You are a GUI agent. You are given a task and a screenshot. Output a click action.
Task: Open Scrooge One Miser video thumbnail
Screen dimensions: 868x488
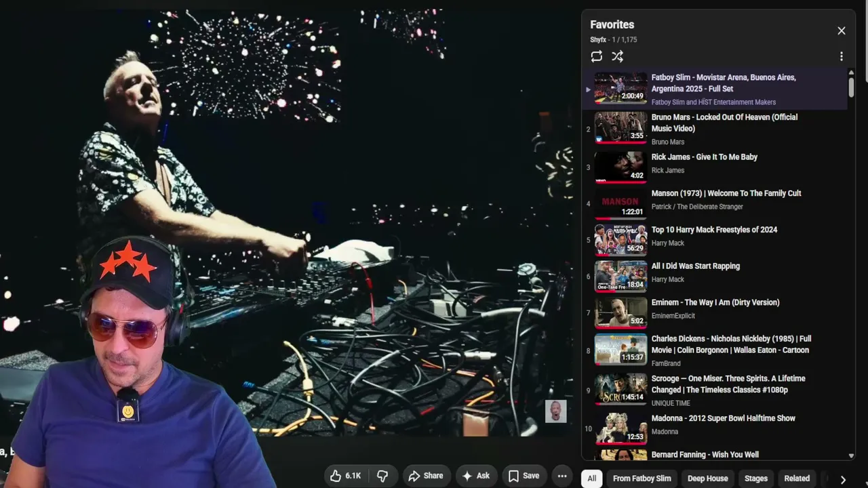pyautogui.click(x=620, y=389)
